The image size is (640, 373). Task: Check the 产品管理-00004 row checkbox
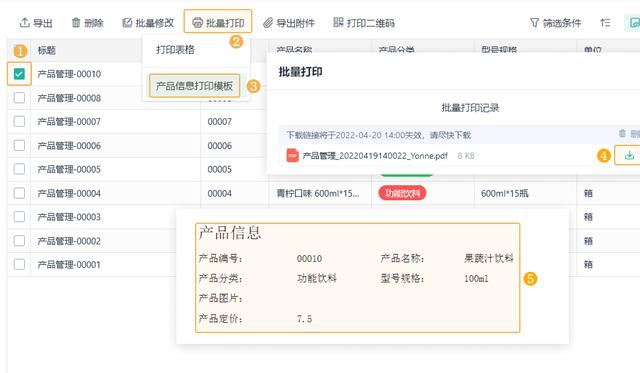click(19, 193)
